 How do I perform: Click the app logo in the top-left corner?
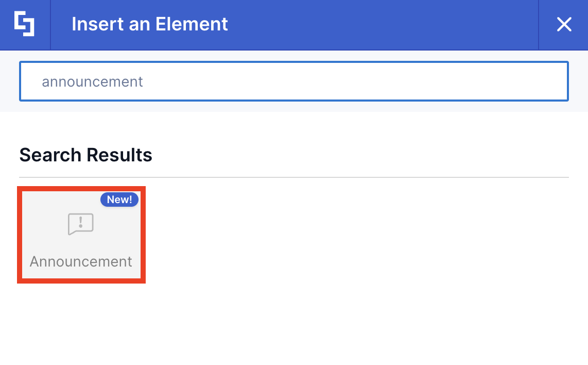(25, 24)
